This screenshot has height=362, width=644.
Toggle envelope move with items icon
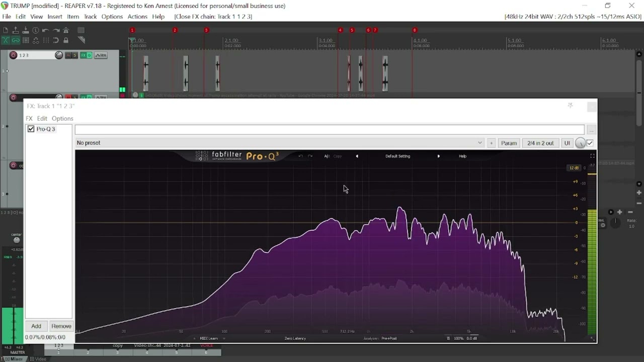tap(36, 40)
